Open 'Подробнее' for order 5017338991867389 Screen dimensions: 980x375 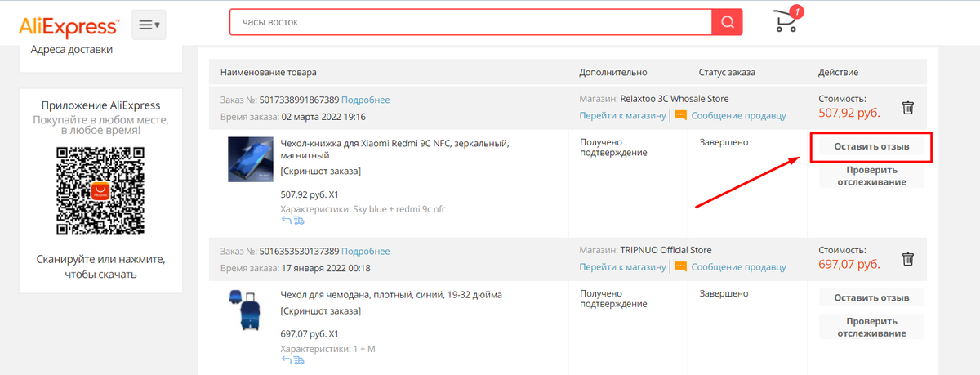366,100
